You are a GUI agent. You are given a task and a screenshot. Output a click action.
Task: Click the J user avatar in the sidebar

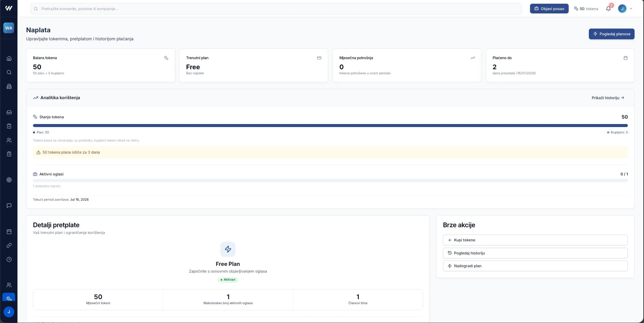(x=9, y=312)
